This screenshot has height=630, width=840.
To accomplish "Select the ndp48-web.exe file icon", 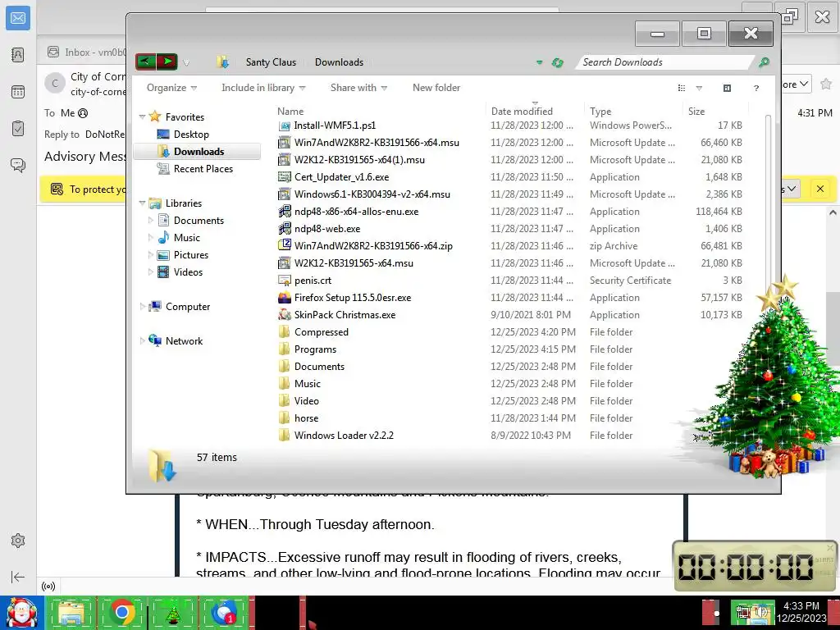I will point(284,229).
